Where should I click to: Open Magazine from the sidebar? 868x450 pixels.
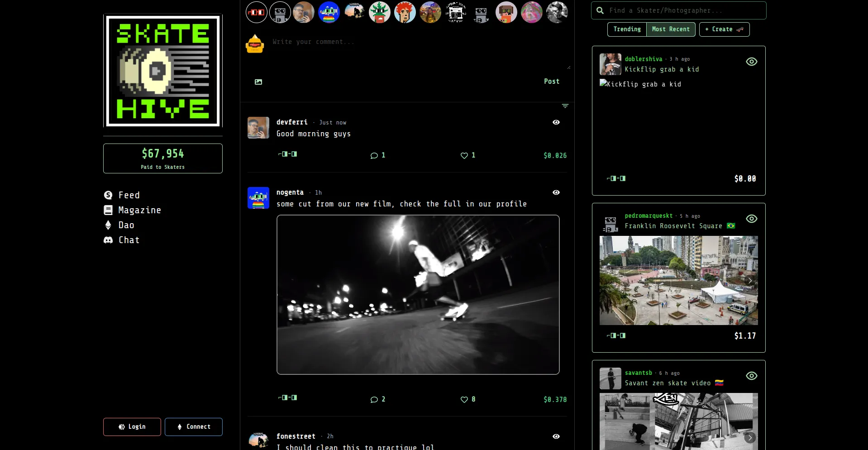pyautogui.click(x=139, y=210)
